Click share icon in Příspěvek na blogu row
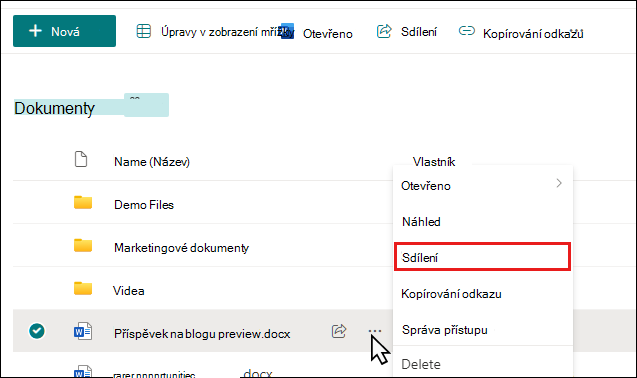Image resolution: width=637 pixels, height=378 pixels. [x=339, y=331]
